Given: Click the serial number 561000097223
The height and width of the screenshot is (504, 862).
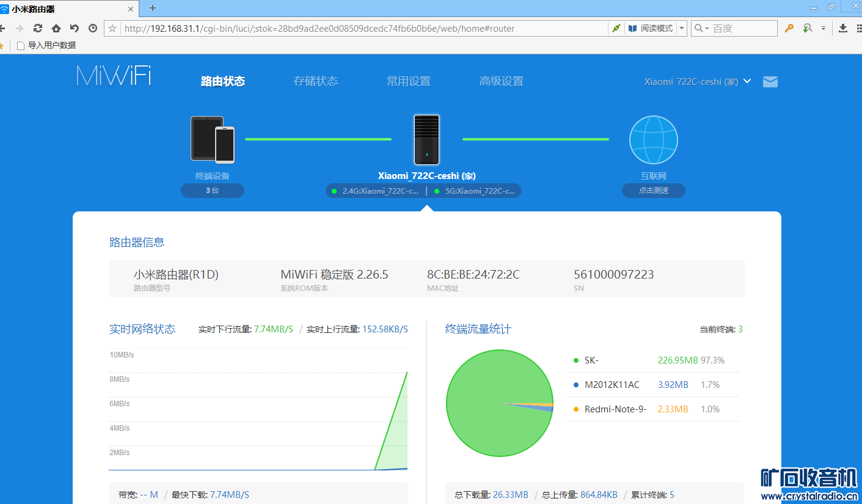Looking at the screenshot, I should coord(614,275).
